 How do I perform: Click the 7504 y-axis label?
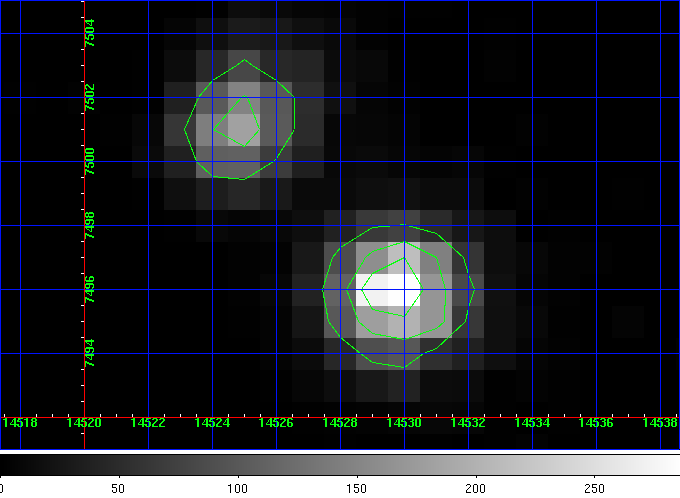tap(90, 33)
